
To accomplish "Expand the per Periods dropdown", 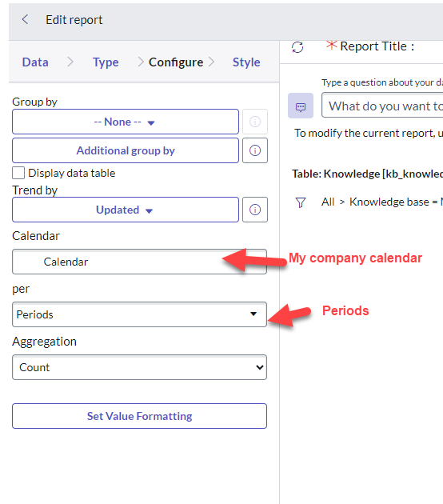I will [139, 314].
